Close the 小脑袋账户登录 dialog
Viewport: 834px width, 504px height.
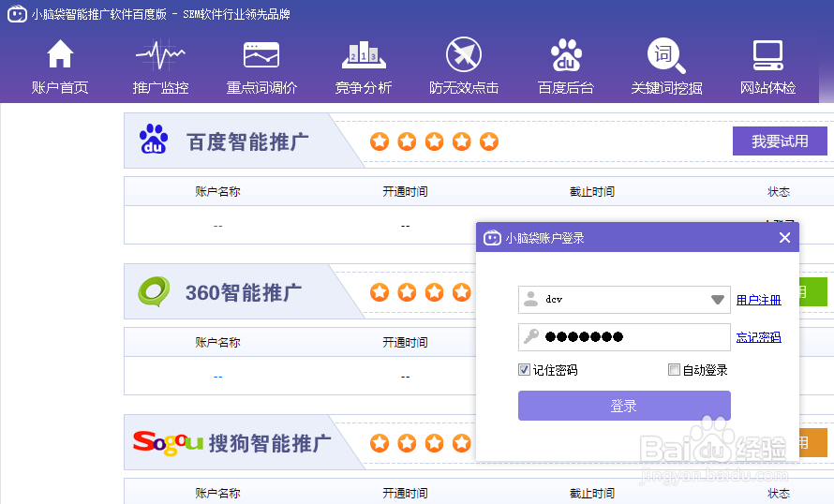tap(784, 238)
